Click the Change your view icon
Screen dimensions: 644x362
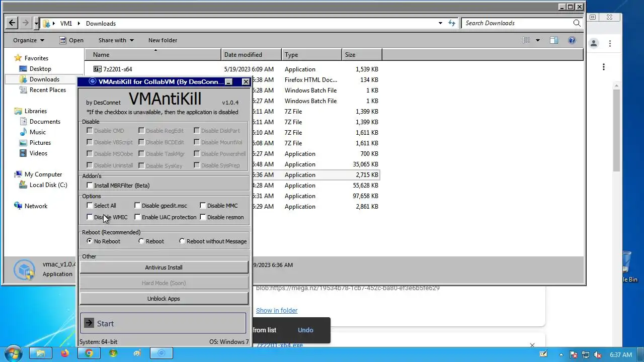point(526,40)
